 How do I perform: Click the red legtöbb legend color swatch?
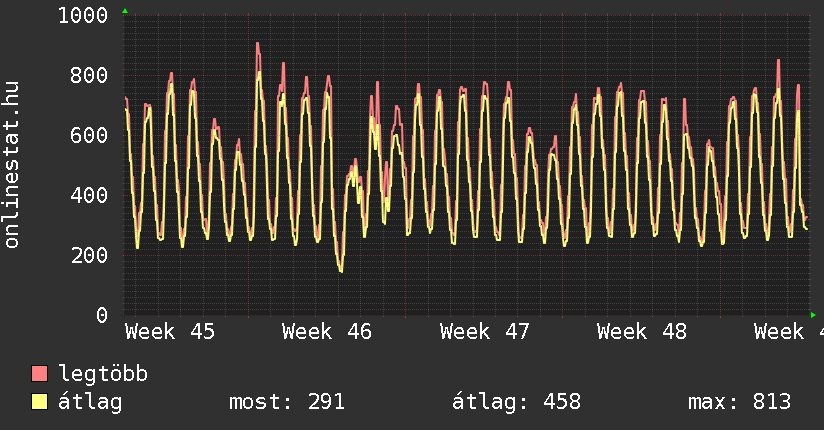[40, 374]
